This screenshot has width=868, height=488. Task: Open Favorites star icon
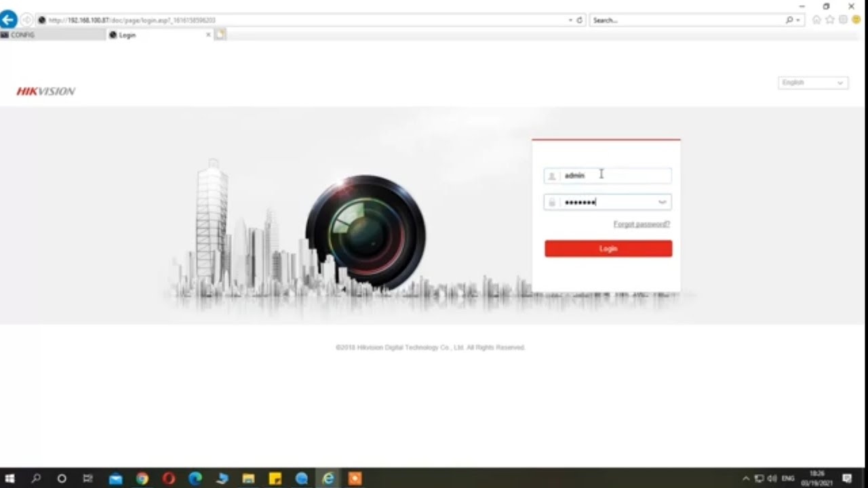pos(830,20)
